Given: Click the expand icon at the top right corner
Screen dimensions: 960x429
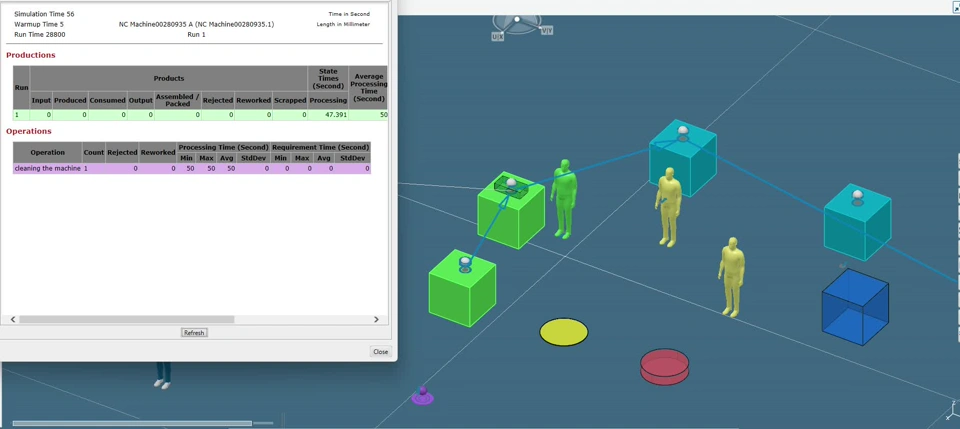Looking at the screenshot, I should point(956,7).
